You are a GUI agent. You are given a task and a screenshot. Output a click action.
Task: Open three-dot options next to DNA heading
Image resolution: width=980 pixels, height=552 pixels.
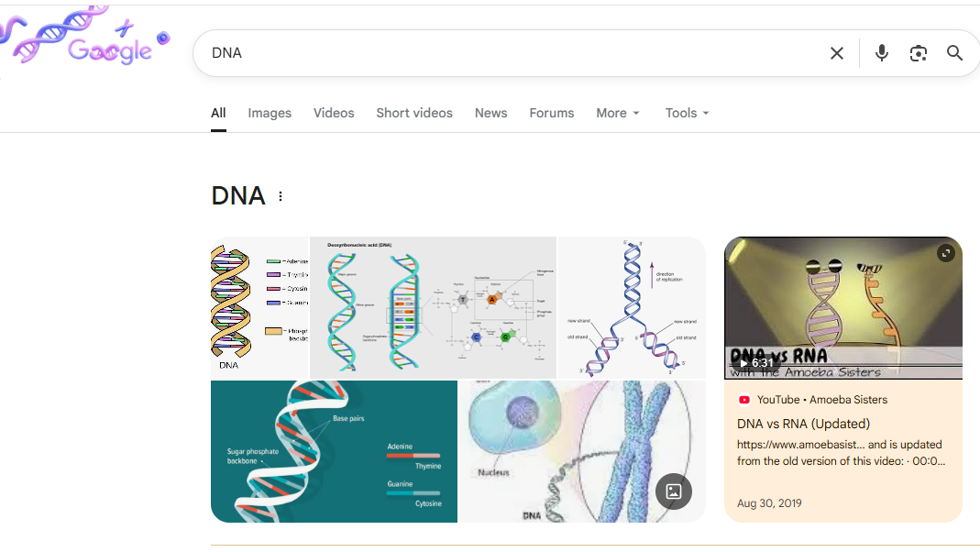click(281, 196)
